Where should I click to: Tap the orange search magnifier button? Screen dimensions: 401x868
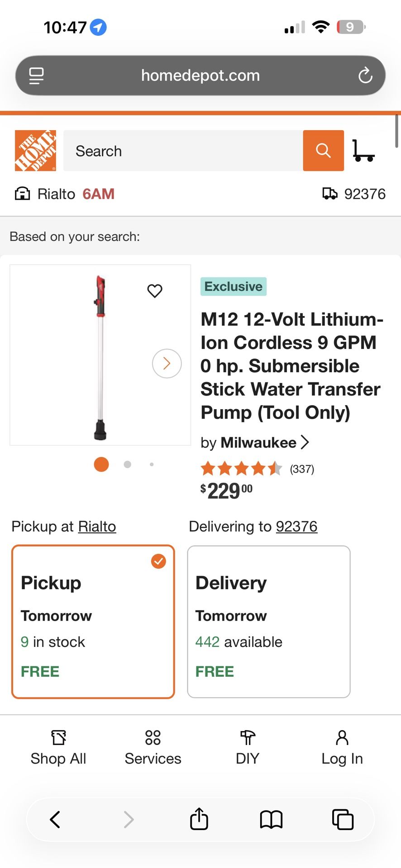[x=323, y=151]
